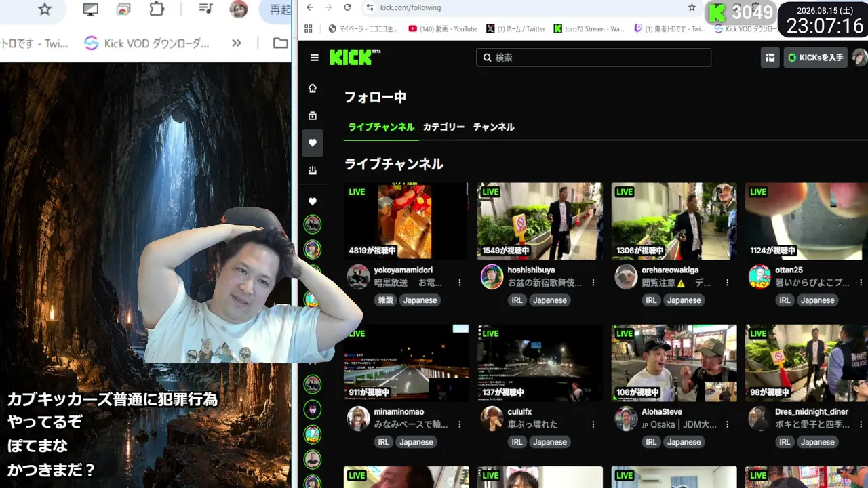Open the マイページ ニコニコ bookmark
The image size is (868, 488).
[x=363, y=28]
